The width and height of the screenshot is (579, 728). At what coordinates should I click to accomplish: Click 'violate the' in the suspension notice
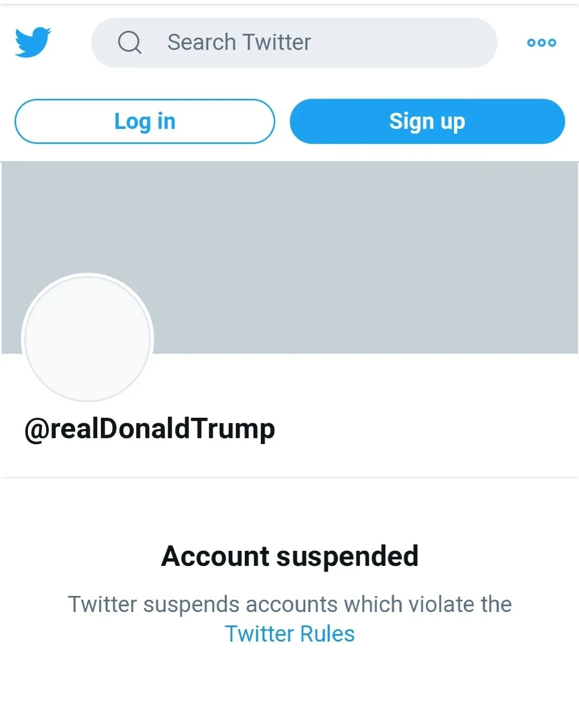[460, 605]
